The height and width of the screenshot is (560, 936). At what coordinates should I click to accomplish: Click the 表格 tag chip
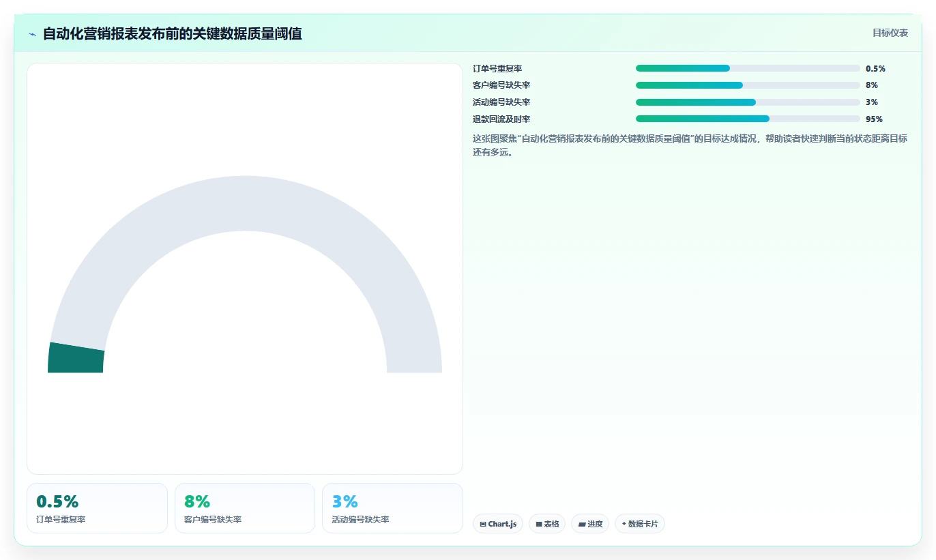click(x=547, y=524)
